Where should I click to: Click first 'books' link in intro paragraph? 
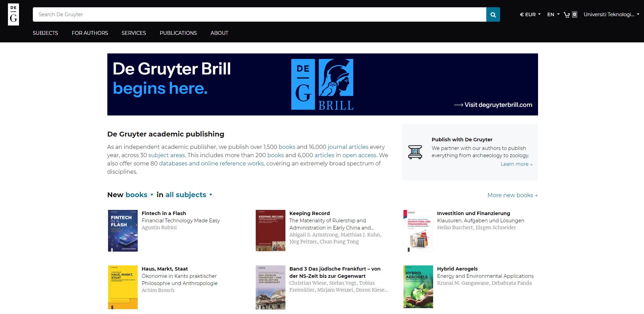[x=287, y=147]
